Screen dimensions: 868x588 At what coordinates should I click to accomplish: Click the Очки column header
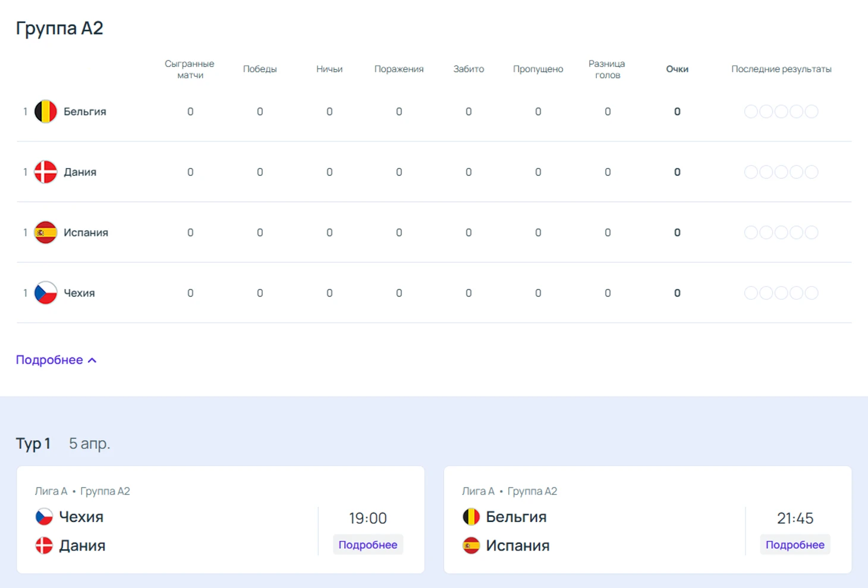coord(677,69)
